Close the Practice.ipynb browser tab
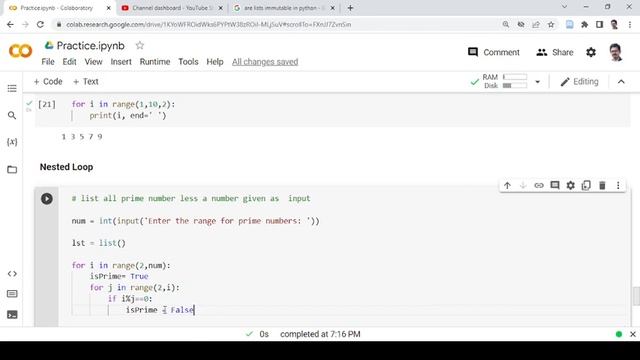This screenshot has height=360, width=640. click(108, 8)
